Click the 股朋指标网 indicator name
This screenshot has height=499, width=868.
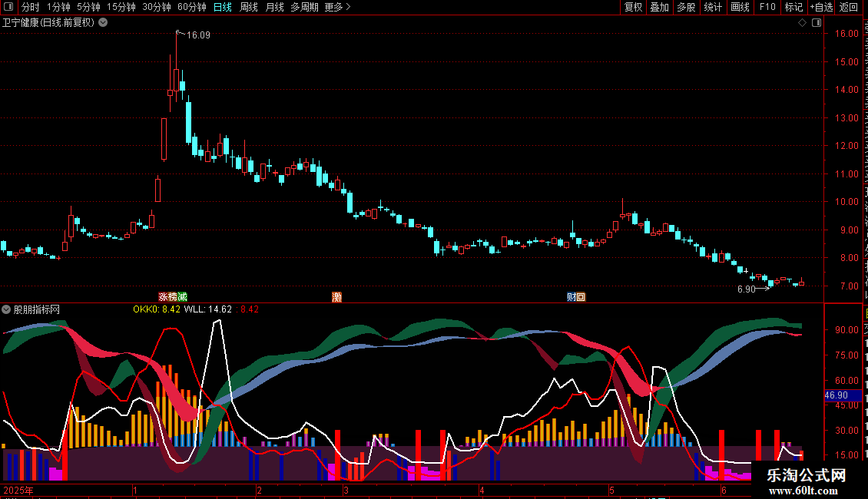point(37,310)
